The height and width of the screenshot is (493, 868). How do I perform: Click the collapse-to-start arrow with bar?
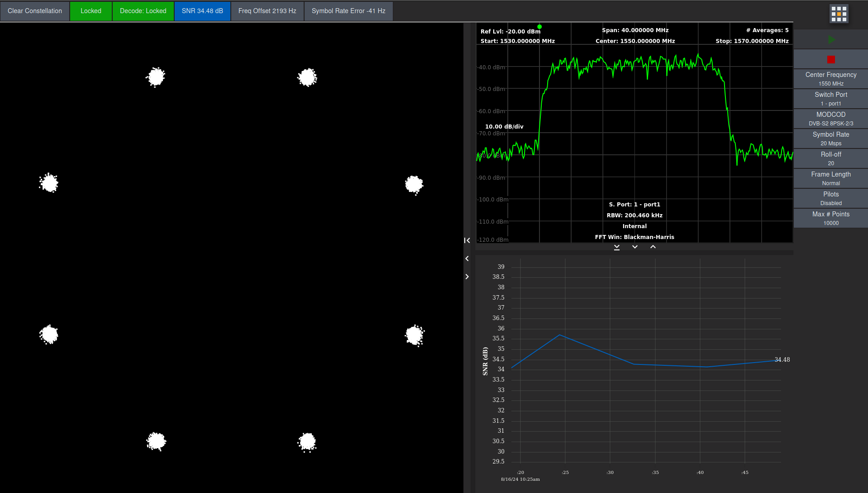[x=467, y=240]
